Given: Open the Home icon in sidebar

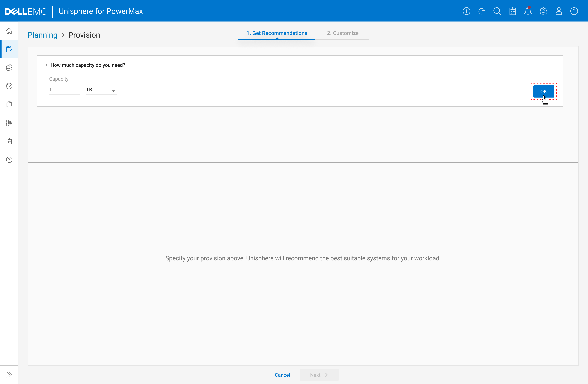Looking at the screenshot, I should 9,31.
